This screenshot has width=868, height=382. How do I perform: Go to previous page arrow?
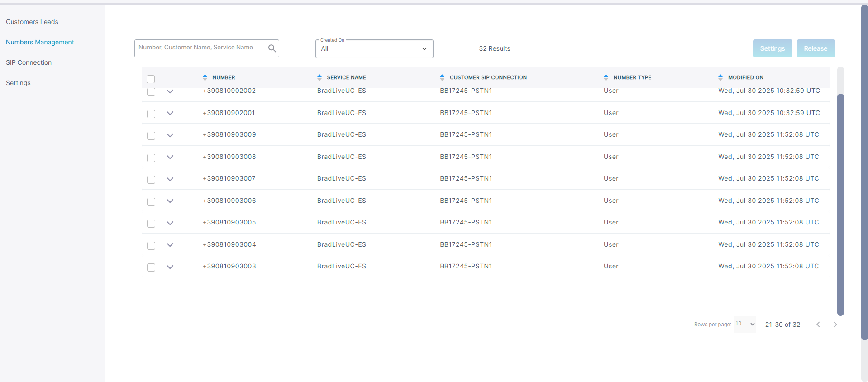click(818, 325)
